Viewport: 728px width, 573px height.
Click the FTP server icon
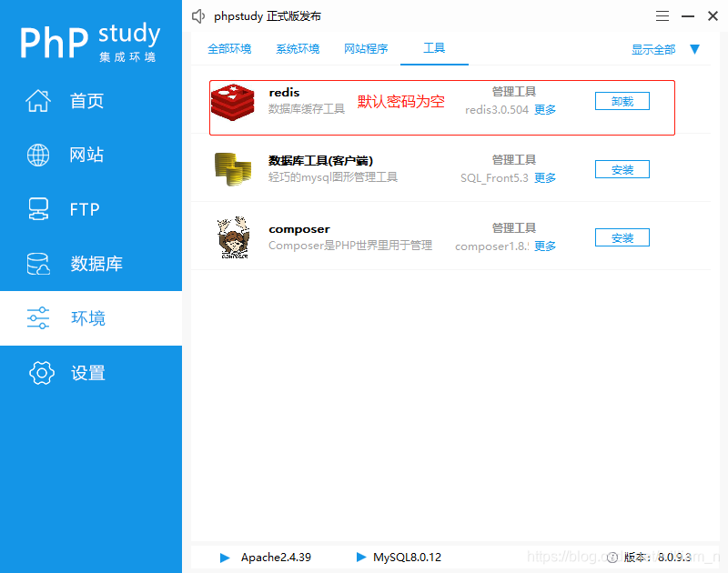pyautogui.click(x=38, y=209)
